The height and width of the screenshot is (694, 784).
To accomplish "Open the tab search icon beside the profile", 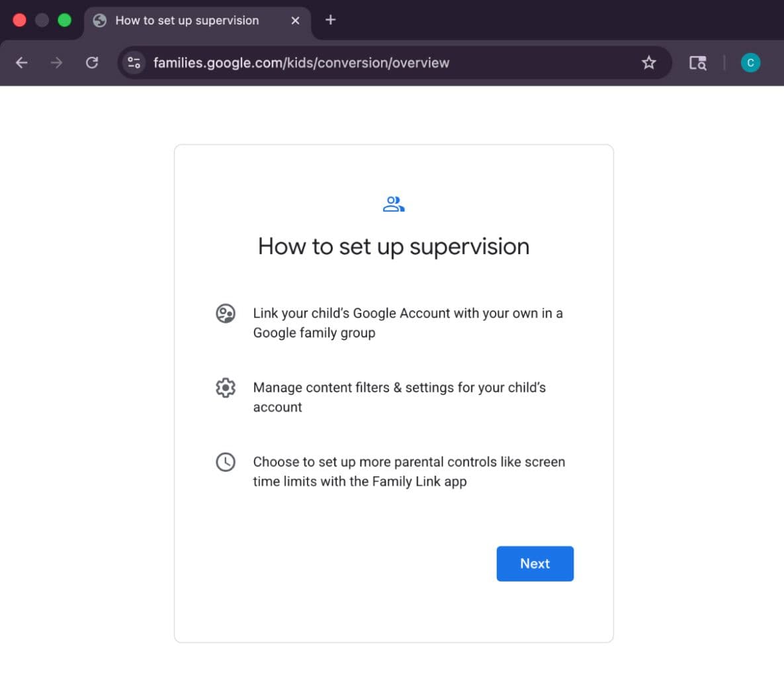I will (697, 62).
